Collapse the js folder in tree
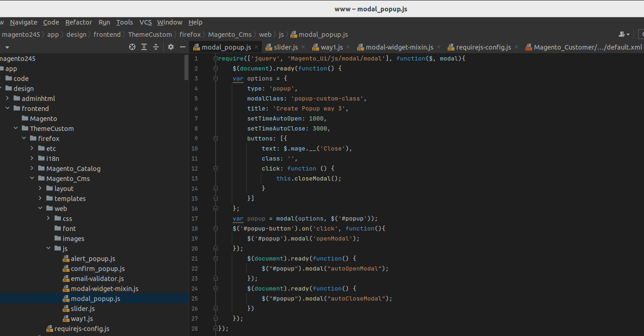Image resolution: width=644 pixels, height=336 pixels. [x=49, y=249]
